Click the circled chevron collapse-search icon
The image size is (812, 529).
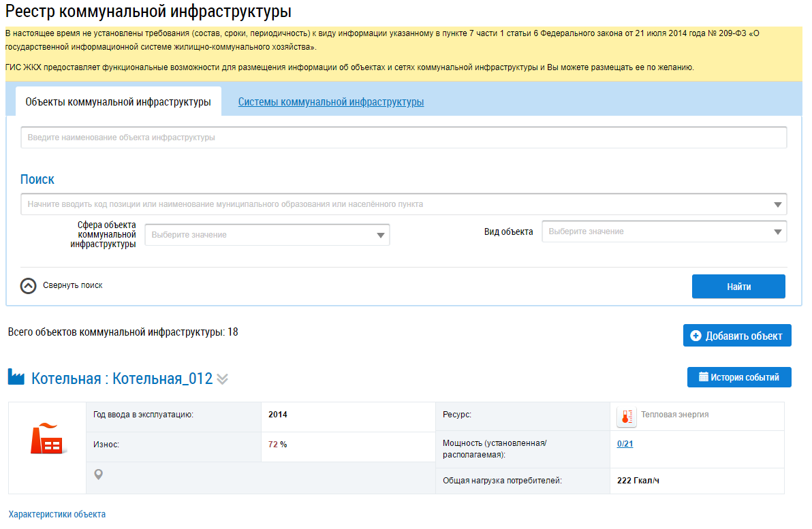pyautogui.click(x=28, y=286)
